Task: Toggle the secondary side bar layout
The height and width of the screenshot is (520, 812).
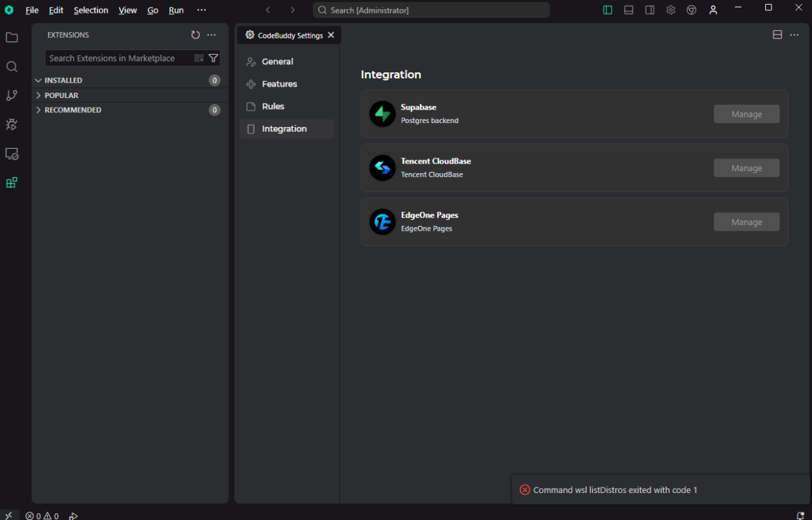Action: pos(650,10)
